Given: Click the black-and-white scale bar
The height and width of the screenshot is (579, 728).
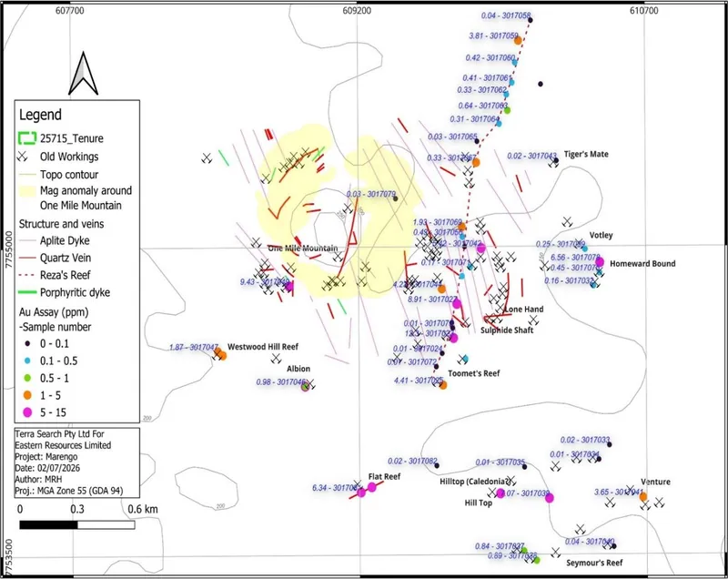Looking at the screenshot, I should (x=77, y=524).
